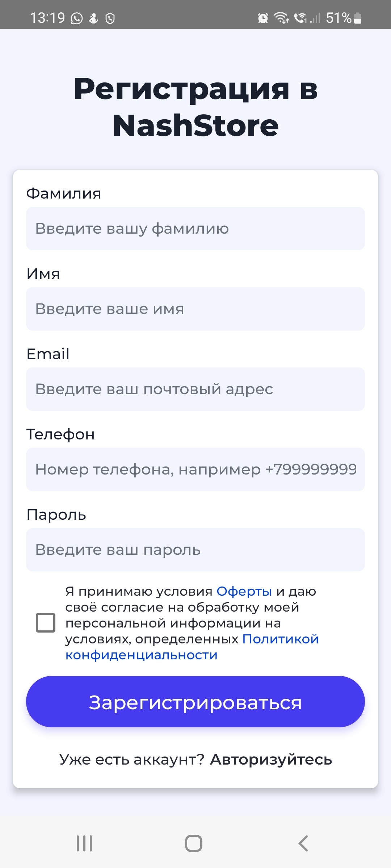
Task: Select the Email address field
Action: point(195,389)
